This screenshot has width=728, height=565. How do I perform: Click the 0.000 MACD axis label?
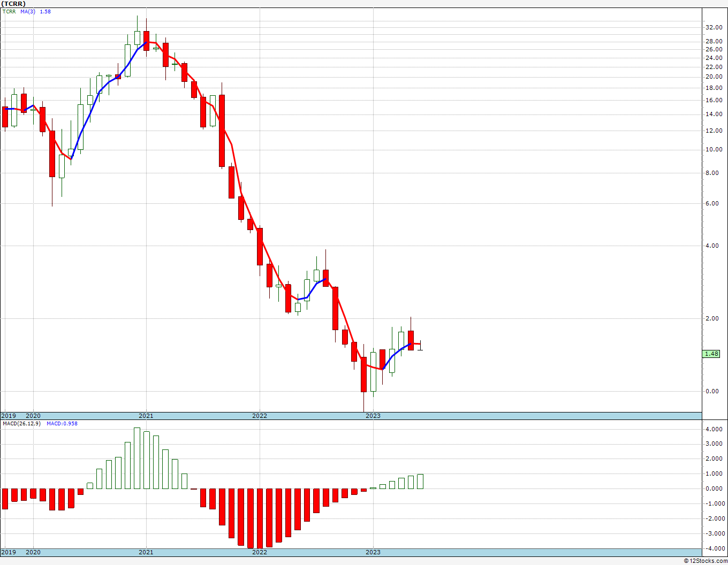coord(713,488)
